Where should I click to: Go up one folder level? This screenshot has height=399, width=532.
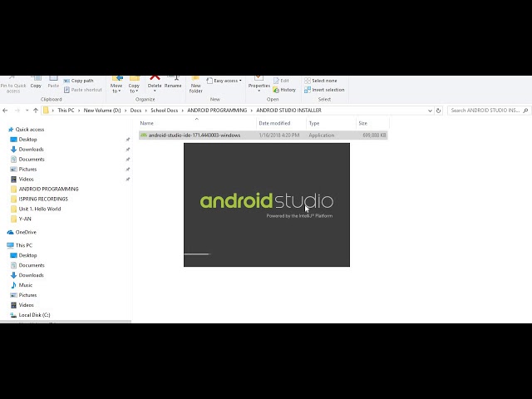36,111
